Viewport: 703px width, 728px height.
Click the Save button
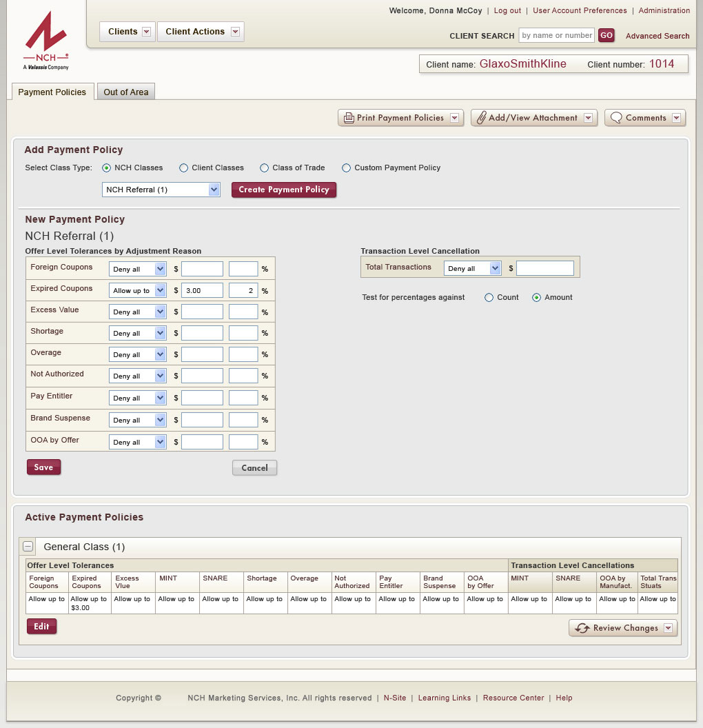click(43, 467)
